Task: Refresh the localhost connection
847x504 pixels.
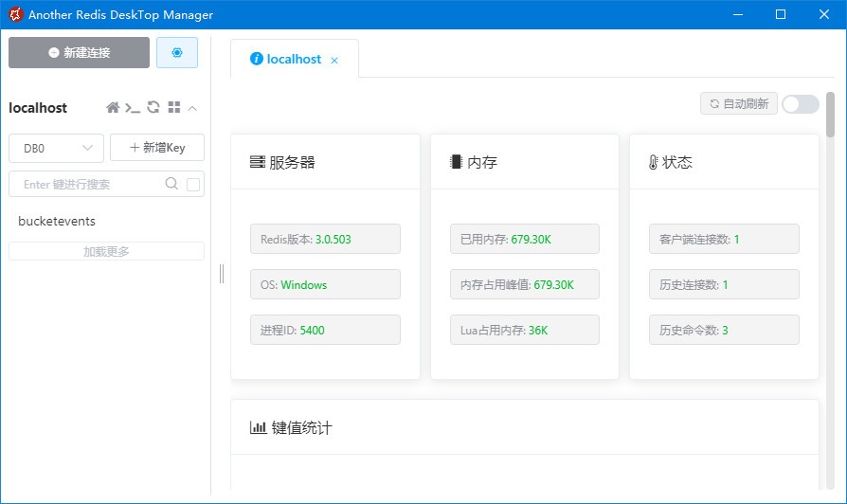Action: [153, 107]
